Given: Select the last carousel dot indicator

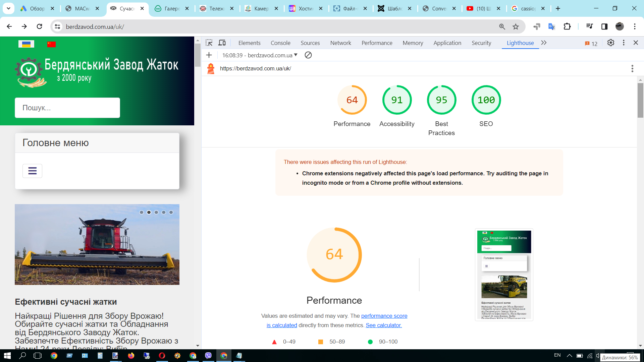Looking at the screenshot, I should click(171, 212).
